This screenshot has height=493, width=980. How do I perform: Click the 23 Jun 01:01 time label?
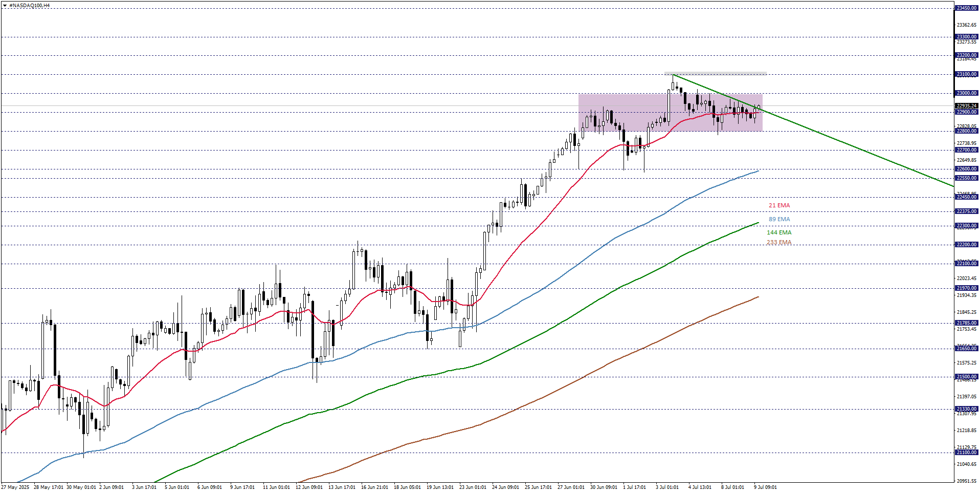pyautogui.click(x=473, y=487)
